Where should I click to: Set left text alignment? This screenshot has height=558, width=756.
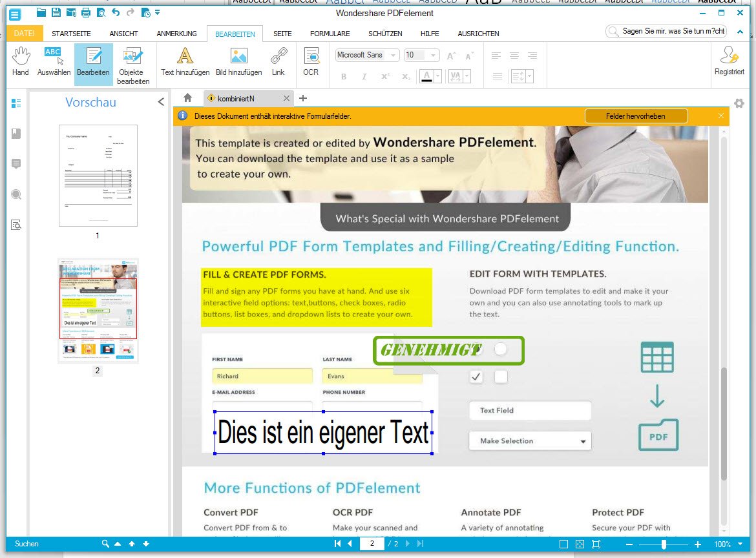pos(496,56)
